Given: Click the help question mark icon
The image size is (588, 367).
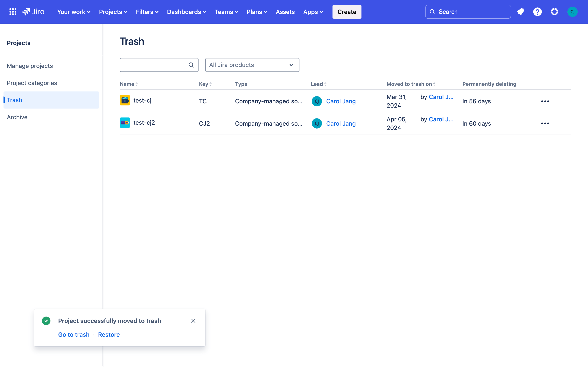Looking at the screenshot, I should pyautogui.click(x=537, y=12).
